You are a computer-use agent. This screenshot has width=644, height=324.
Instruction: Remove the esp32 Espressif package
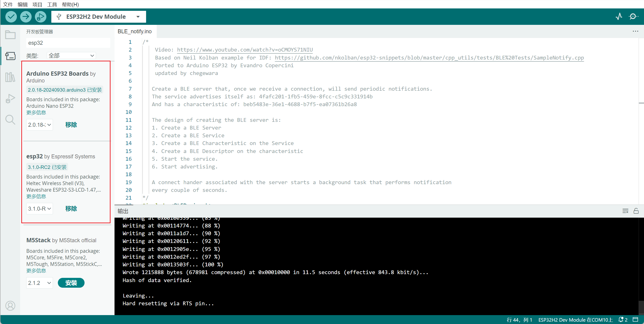pos(71,209)
